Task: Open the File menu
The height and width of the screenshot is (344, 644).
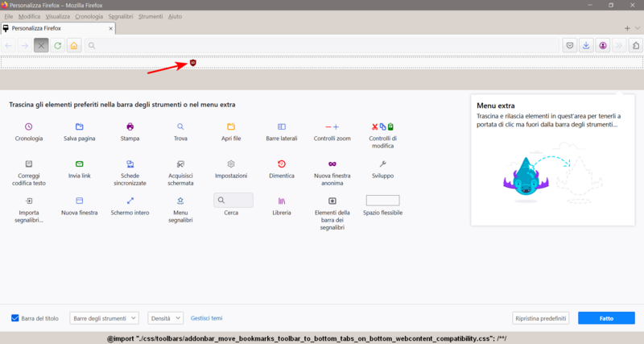Action: [9, 16]
